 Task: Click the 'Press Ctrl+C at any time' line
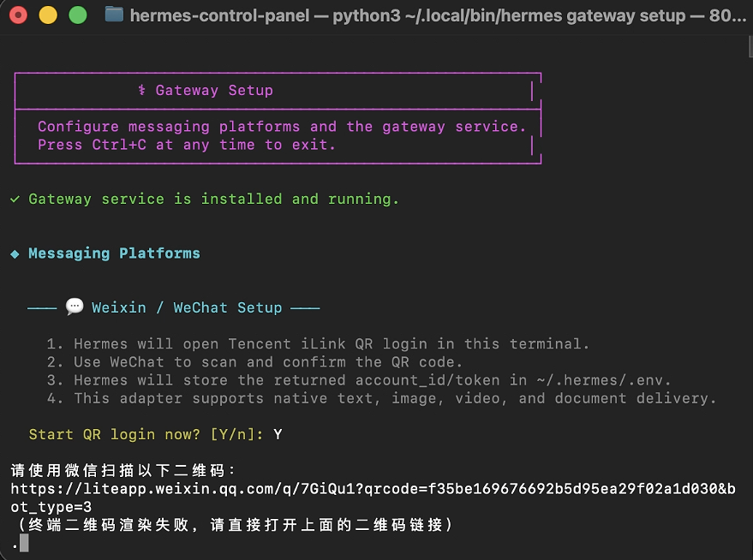pos(187,145)
